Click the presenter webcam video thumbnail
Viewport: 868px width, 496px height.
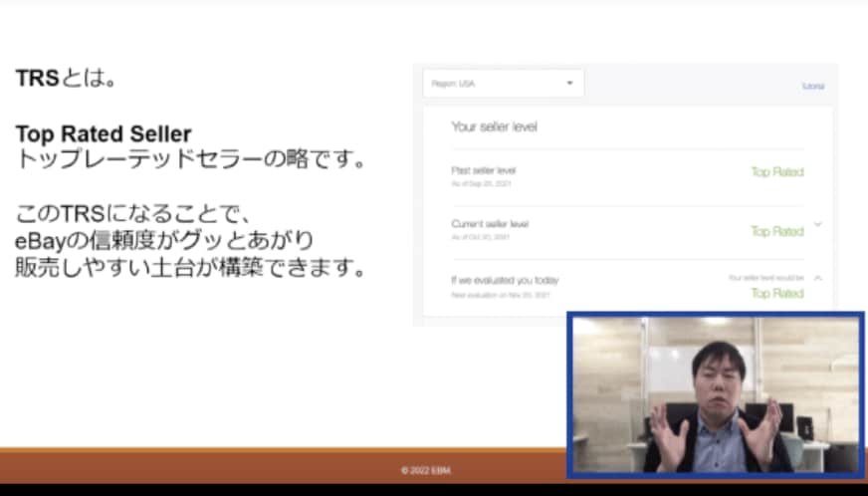(x=716, y=394)
